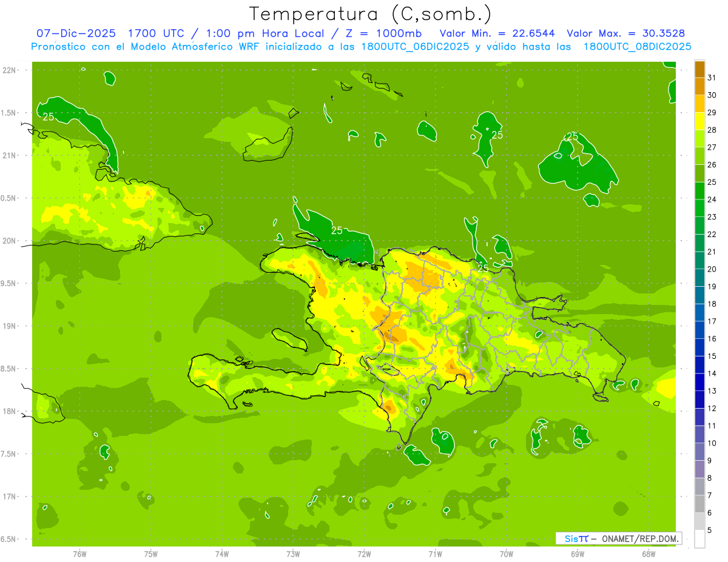
Task: Select the legend swatch between 12 and 13
Action: 699,400
